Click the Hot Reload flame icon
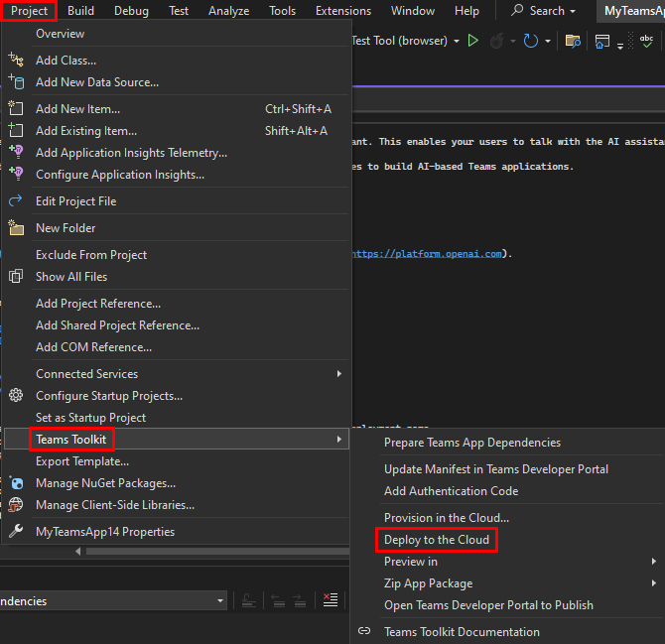Image resolution: width=665 pixels, height=644 pixels. tap(497, 41)
